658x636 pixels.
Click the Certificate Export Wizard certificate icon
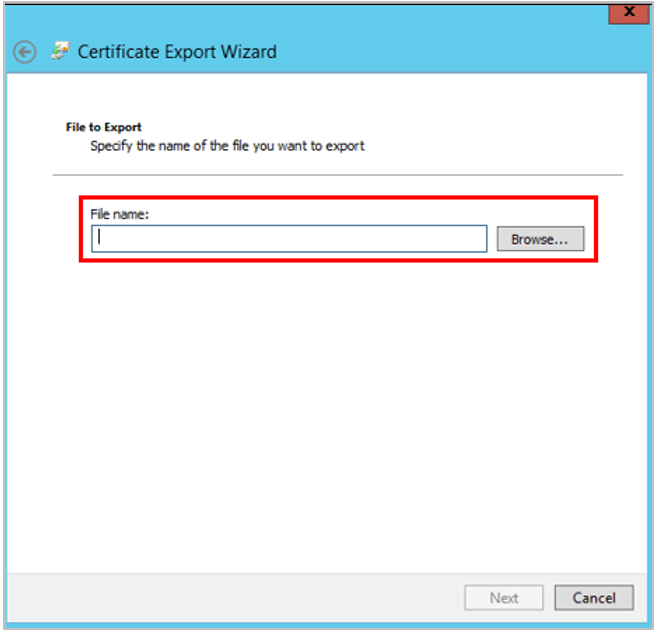pyautogui.click(x=61, y=51)
